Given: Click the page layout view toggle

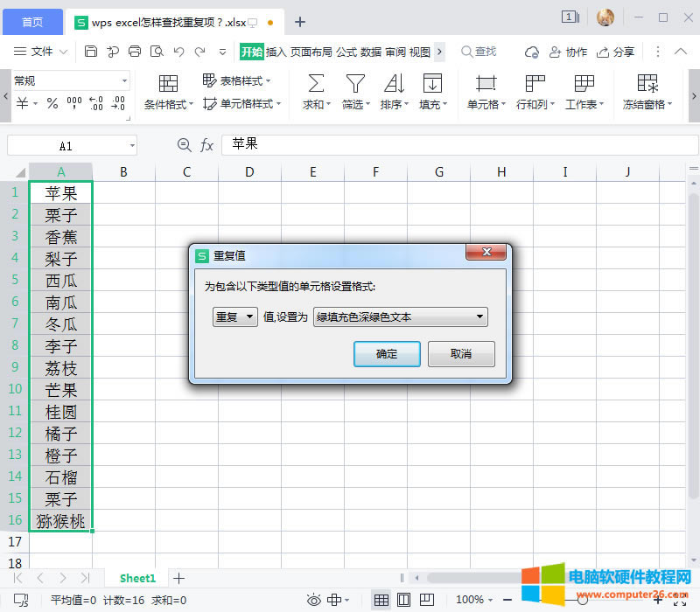Looking at the screenshot, I should click(404, 601).
